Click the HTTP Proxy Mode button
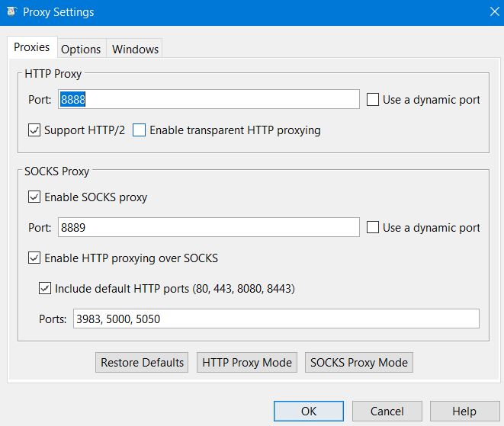This screenshot has height=426, width=504. coord(247,363)
